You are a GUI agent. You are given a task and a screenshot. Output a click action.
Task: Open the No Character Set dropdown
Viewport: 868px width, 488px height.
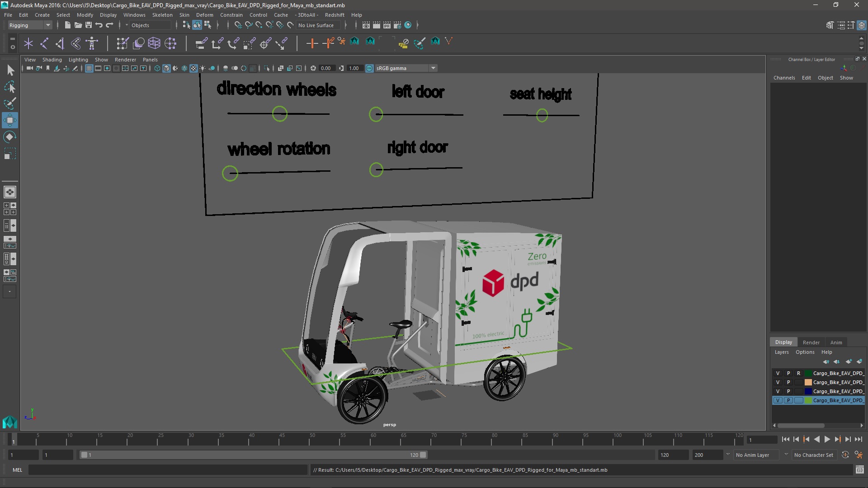pyautogui.click(x=814, y=455)
